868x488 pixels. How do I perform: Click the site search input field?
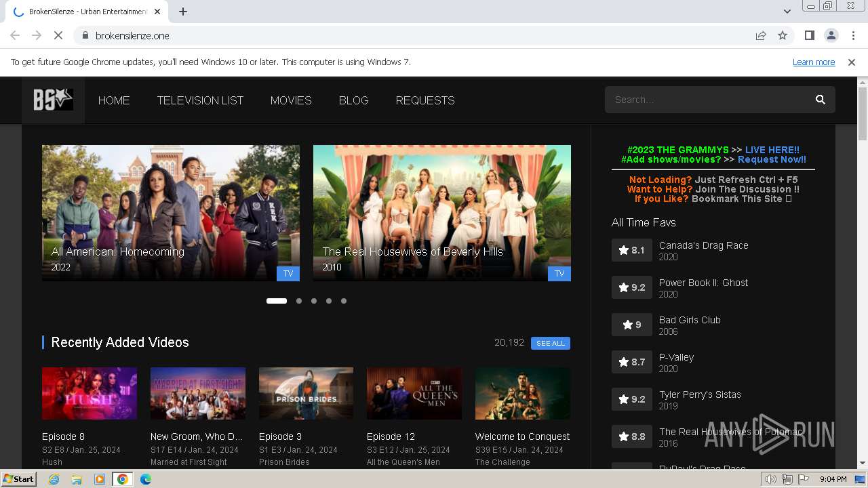tap(709, 100)
